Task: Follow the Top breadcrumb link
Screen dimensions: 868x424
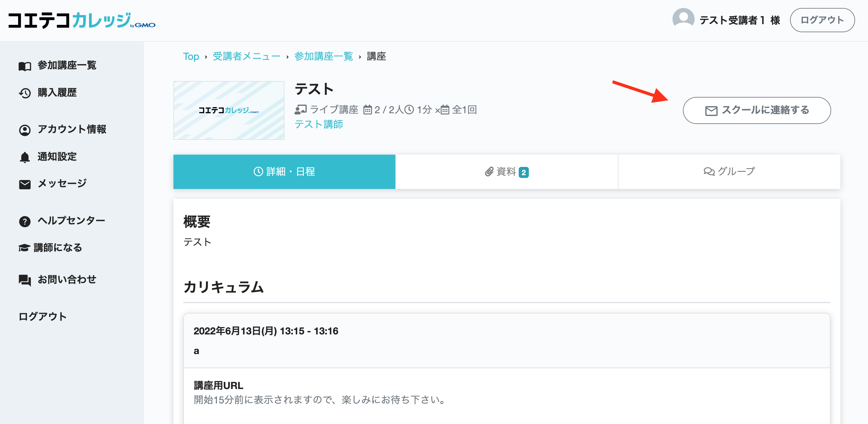Action: pos(191,56)
